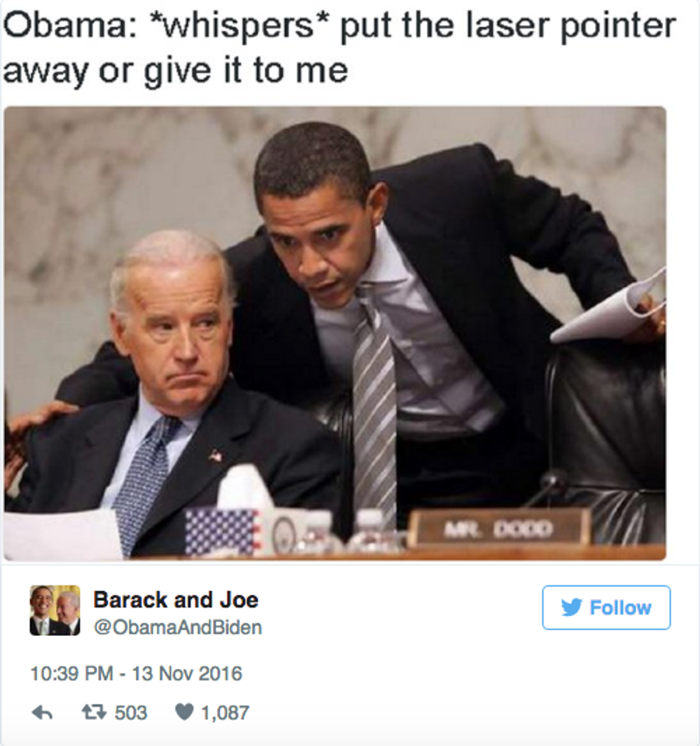This screenshot has width=700, height=746.
Task: Click the MR. DODD nameplate in the photo
Action: click(x=499, y=528)
